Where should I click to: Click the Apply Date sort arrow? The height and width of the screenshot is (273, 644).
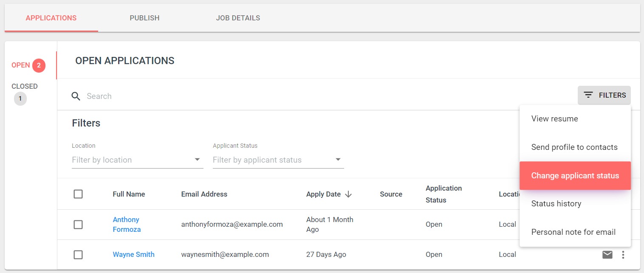point(348,194)
